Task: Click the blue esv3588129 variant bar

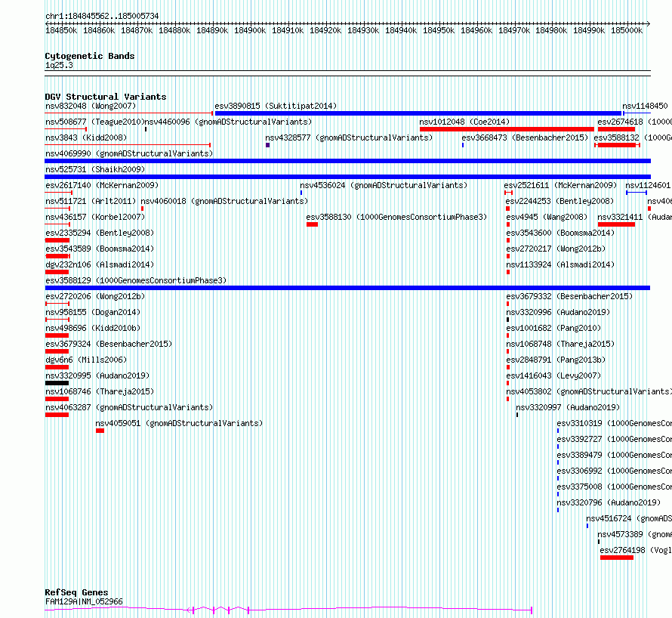Action: click(x=347, y=288)
